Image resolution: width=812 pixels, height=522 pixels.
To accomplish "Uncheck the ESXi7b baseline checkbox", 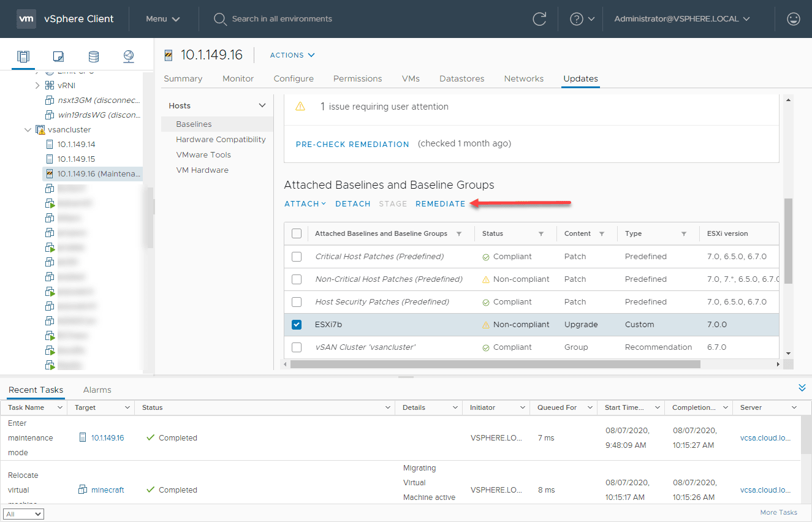I will point(297,324).
